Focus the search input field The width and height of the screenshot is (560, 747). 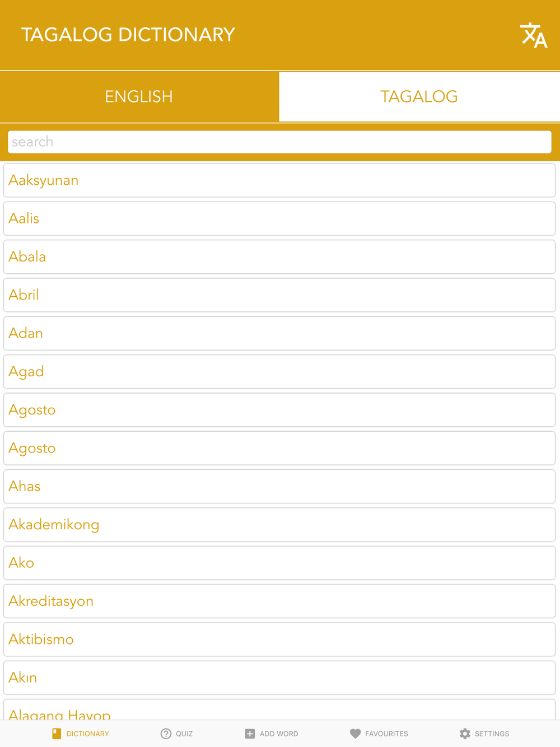pyautogui.click(x=279, y=142)
